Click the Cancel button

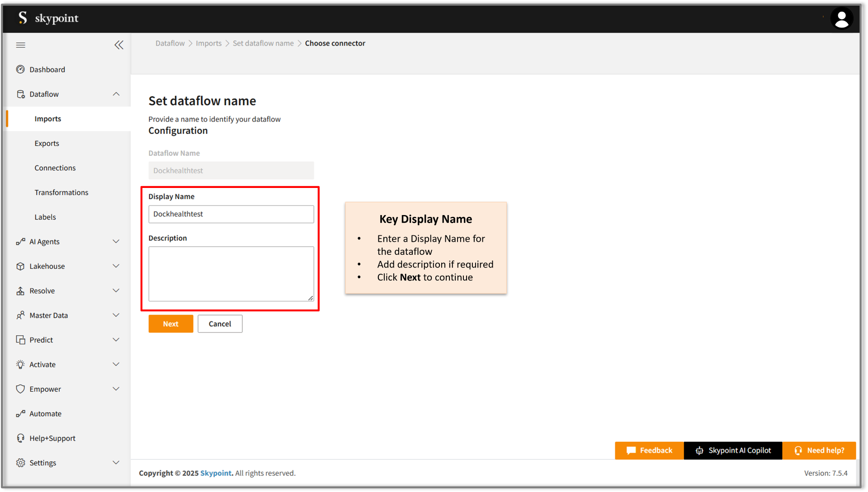click(220, 323)
